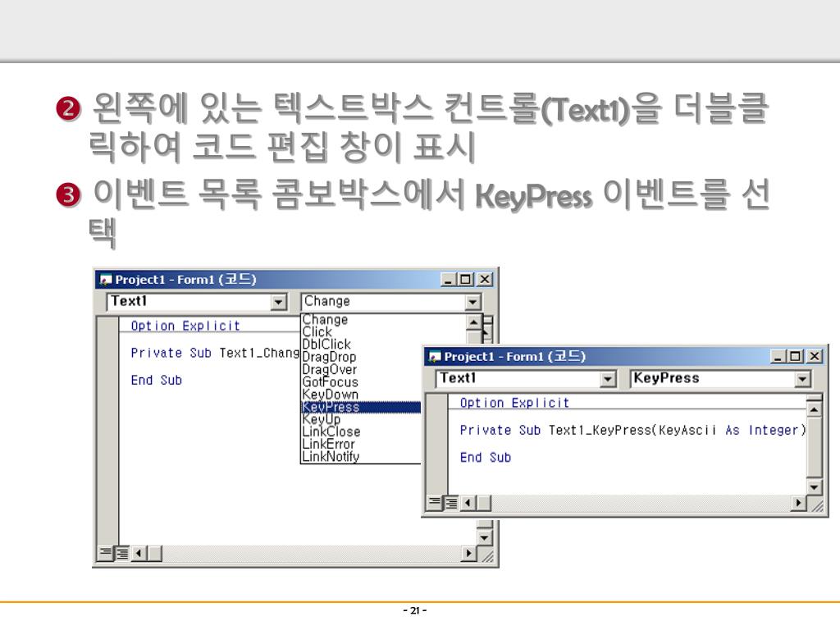Click scroll right arrow in front window
Image resolution: width=840 pixels, height=630 pixels.
coord(799,503)
